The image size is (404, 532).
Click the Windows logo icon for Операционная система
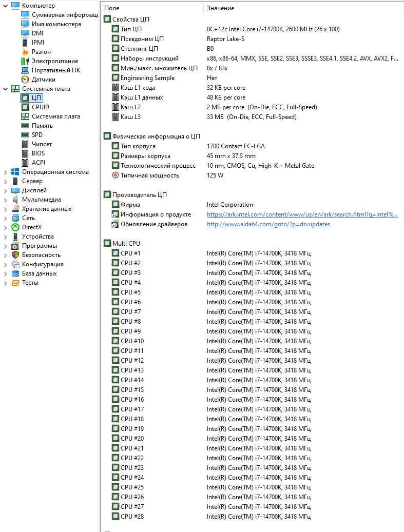click(15, 172)
